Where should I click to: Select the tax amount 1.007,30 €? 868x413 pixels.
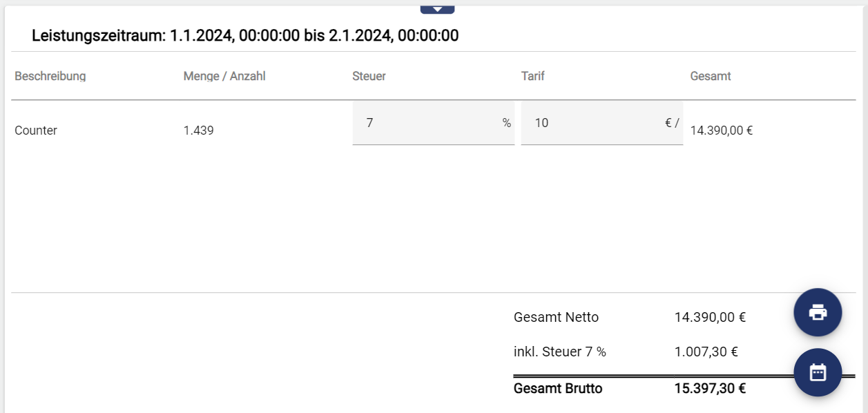coord(706,352)
